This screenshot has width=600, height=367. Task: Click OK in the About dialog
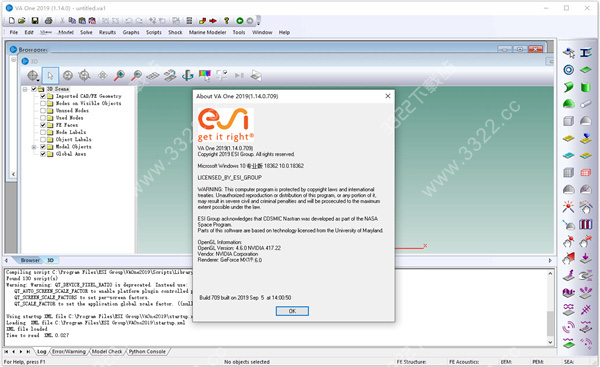[292, 311]
